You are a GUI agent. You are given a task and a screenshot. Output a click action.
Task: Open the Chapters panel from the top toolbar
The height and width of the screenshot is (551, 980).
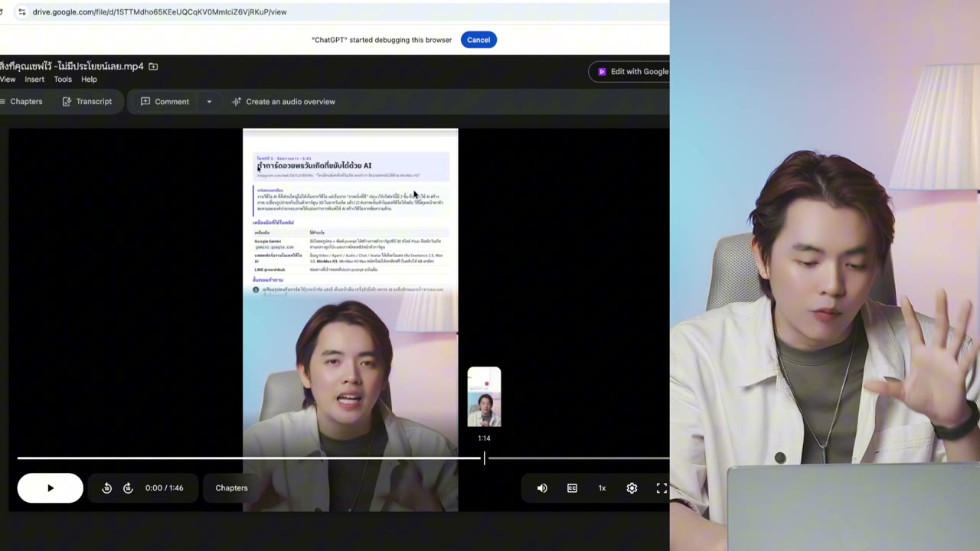pyautogui.click(x=21, y=102)
